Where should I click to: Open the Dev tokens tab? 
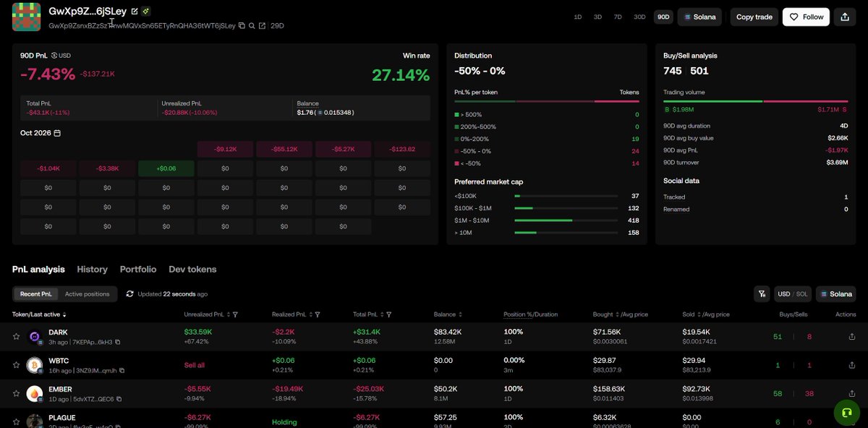[192, 270]
